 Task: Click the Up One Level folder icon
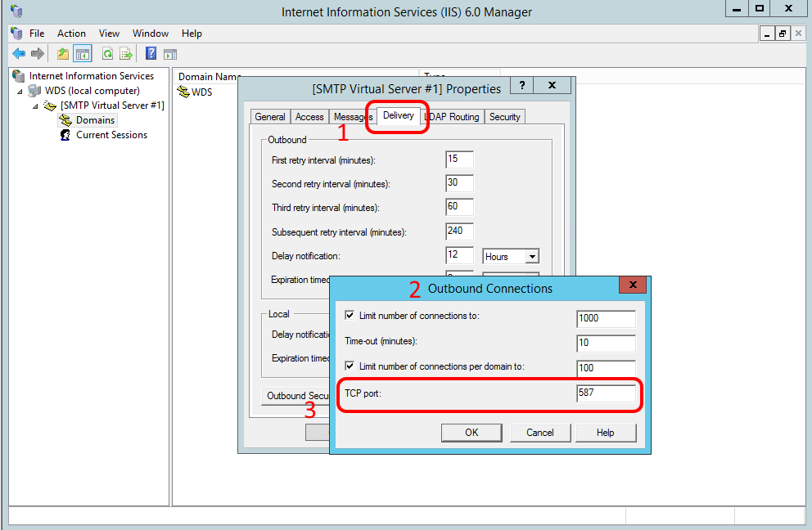[x=63, y=54]
